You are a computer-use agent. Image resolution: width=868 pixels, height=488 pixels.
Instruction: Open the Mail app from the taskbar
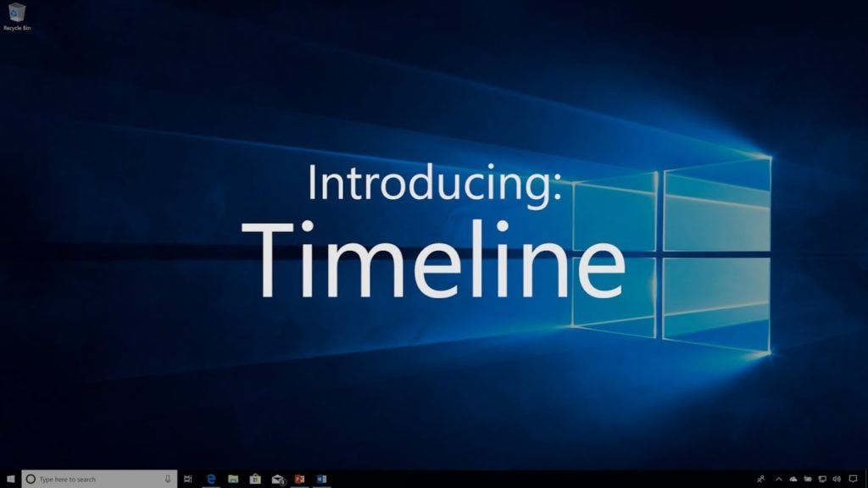pos(278,479)
